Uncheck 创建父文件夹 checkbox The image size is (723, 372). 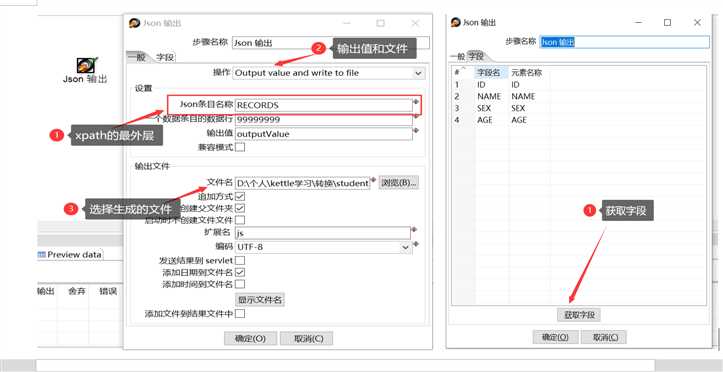tap(240, 208)
